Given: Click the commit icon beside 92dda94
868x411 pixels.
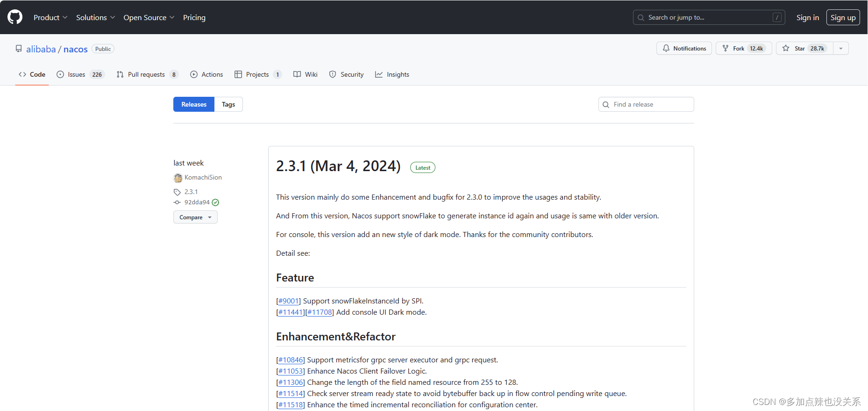Looking at the screenshot, I should tap(177, 202).
